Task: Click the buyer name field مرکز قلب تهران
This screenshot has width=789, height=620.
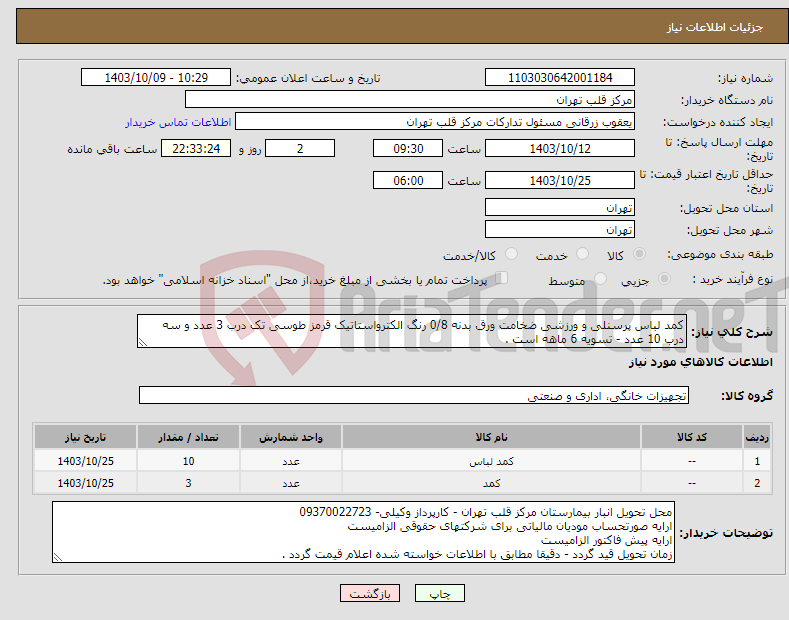Action: pyautogui.click(x=410, y=100)
